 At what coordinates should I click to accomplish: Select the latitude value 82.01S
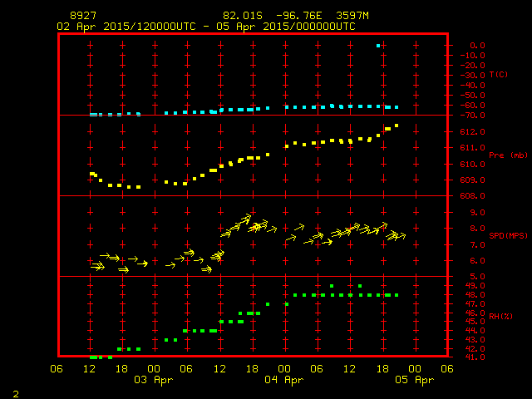pyautogui.click(x=243, y=16)
